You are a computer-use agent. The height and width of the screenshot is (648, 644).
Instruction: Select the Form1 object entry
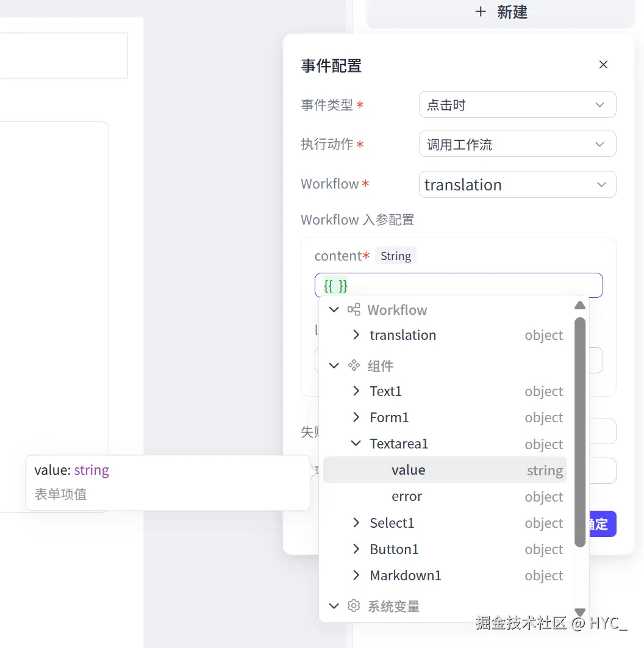(445, 417)
